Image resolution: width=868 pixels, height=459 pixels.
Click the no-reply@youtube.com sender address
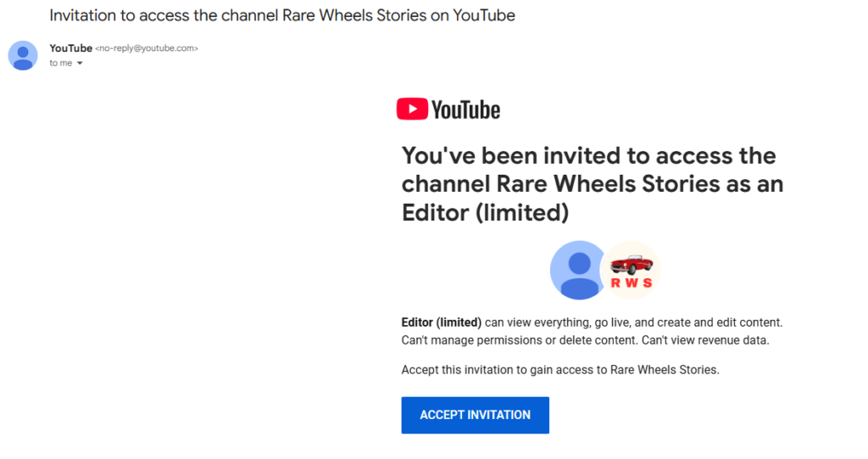click(147, 48)
